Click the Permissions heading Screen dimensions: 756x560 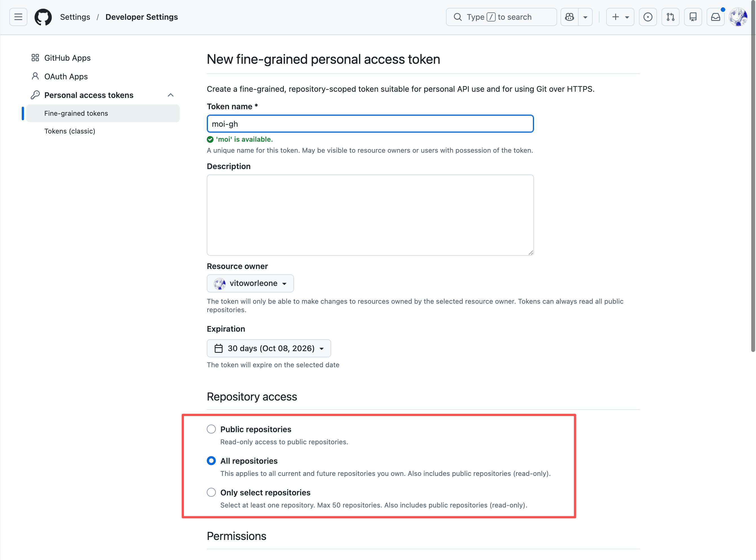(236, 536)
